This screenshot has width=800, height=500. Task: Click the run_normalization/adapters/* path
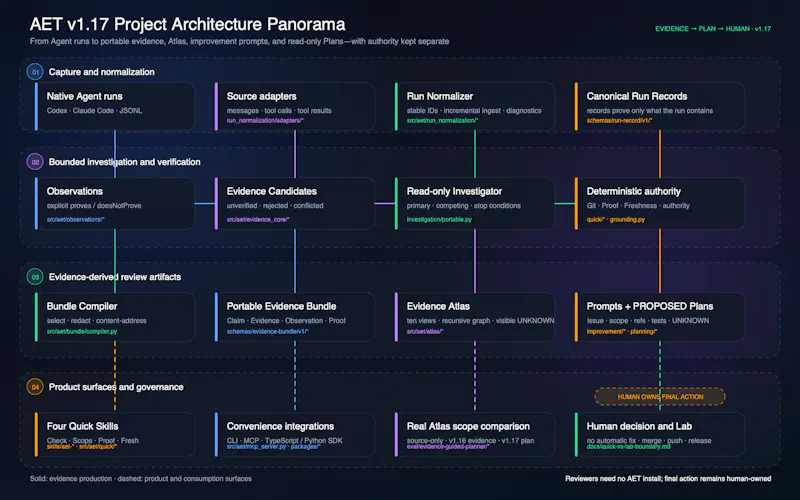[x=265, y=121]
